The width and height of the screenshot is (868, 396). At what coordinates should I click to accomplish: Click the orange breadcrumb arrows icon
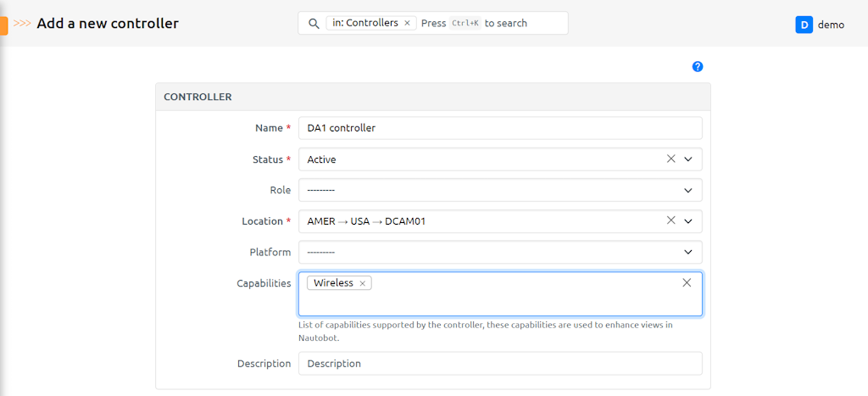(x=22, y=24)
